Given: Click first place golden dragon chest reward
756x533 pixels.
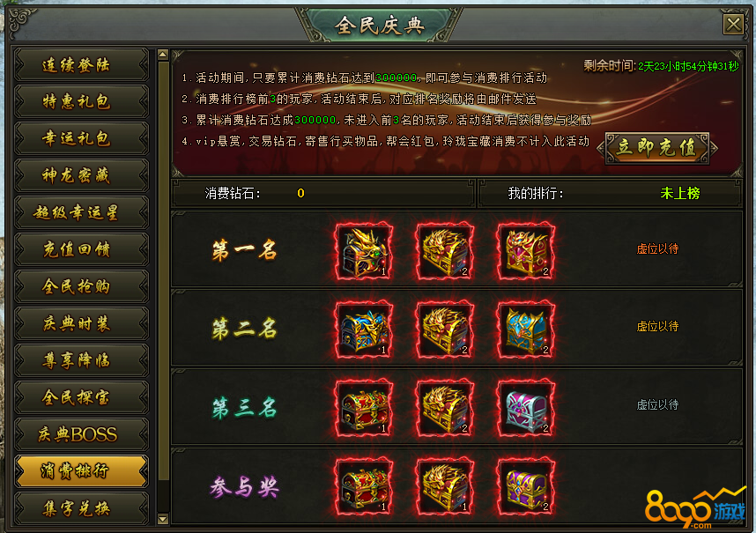Looking at the screenshot, I should (364, 252).
